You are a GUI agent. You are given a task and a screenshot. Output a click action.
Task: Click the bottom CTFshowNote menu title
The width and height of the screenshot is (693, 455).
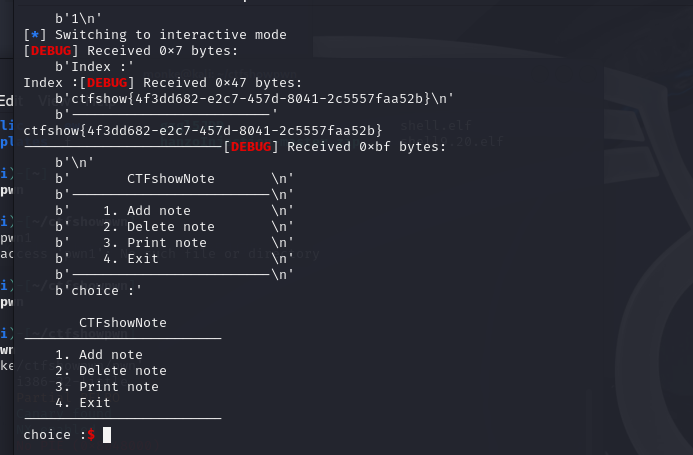click(x=122, y=323)
